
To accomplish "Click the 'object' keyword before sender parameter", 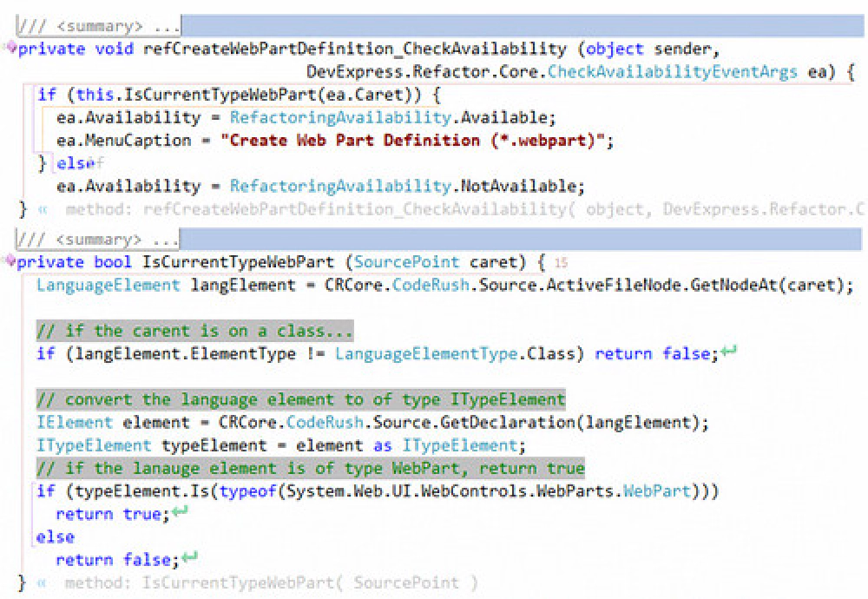I will [615, 49].
